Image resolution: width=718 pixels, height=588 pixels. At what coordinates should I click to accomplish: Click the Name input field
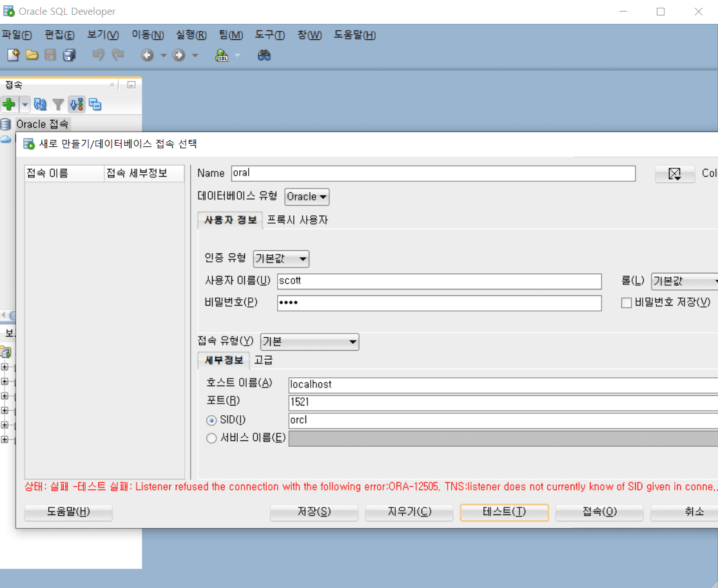[x=433, y=173]
